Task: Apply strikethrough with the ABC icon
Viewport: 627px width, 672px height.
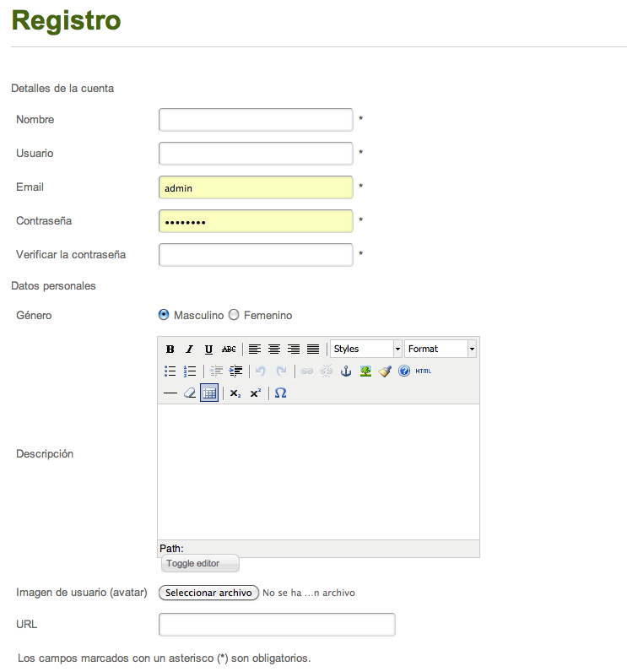Action: 229,350
